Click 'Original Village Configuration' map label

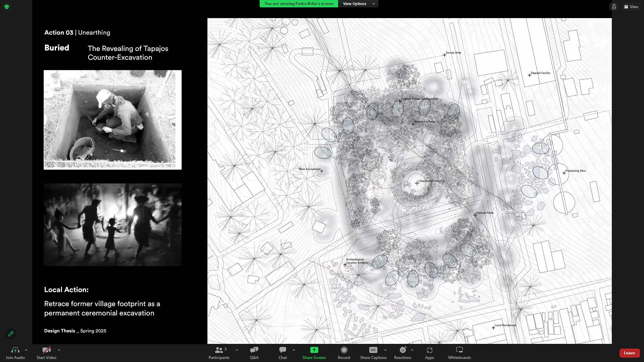point(420,99)
